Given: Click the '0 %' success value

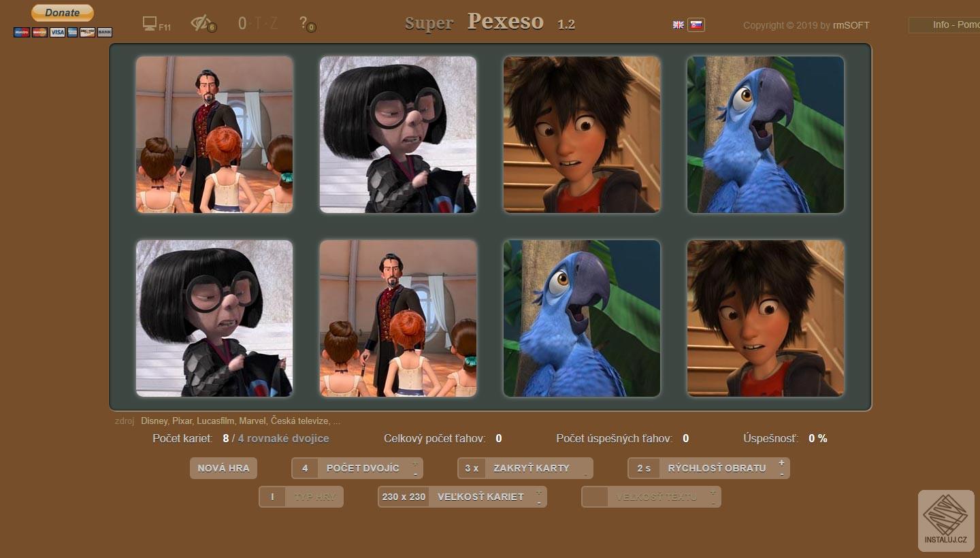Looking at the screenshot, I should click(818, 439).
